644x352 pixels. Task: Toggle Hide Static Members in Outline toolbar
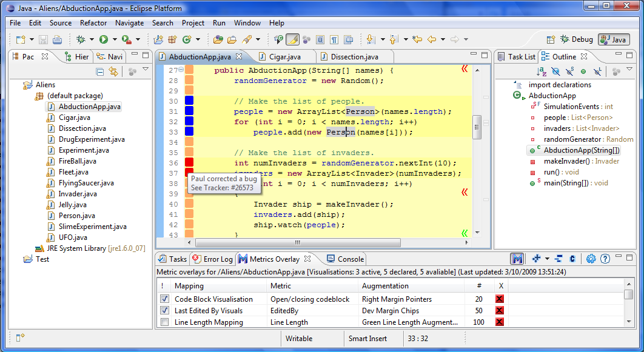click(x=569, y=71)
